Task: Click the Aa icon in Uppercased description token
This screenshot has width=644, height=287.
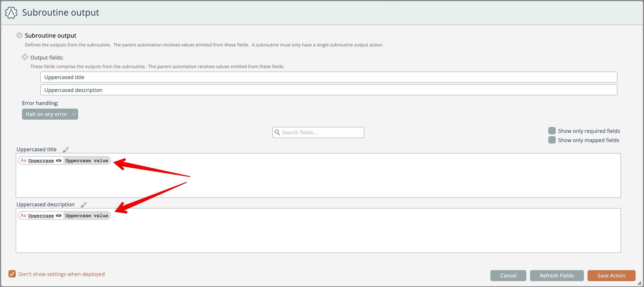Action: (23, 216)
